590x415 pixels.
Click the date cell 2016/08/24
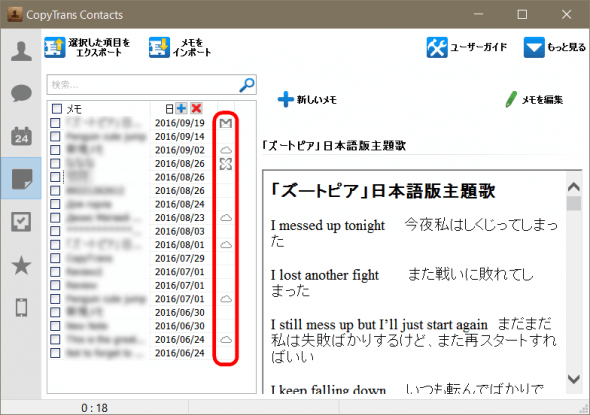(180, 204)
